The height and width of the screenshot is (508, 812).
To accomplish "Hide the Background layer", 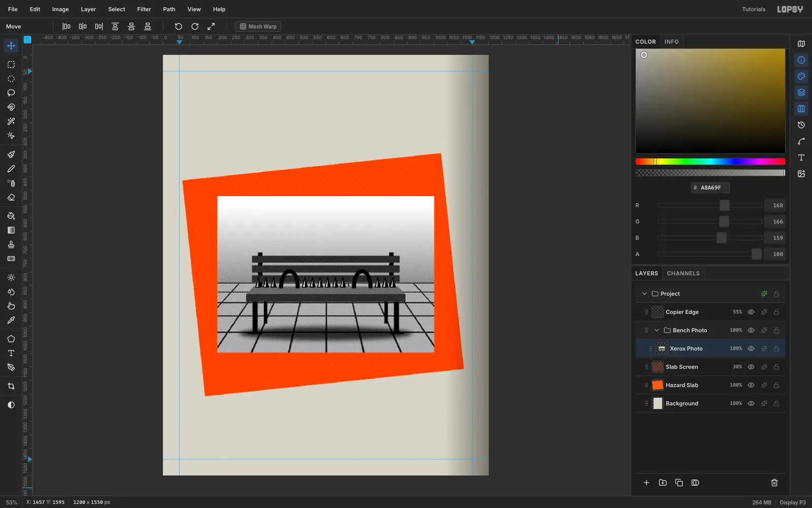I will click(751, 403).
